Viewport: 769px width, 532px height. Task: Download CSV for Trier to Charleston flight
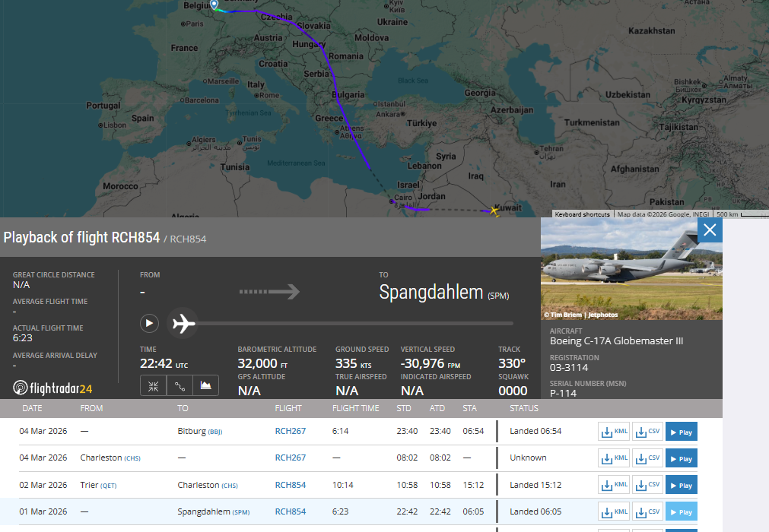tap(647, 485)
